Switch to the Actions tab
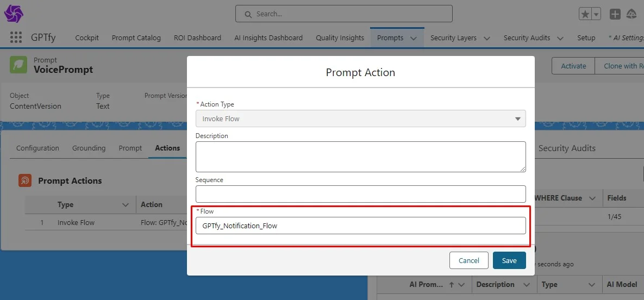644x300 pixels. tap(167, 148)
